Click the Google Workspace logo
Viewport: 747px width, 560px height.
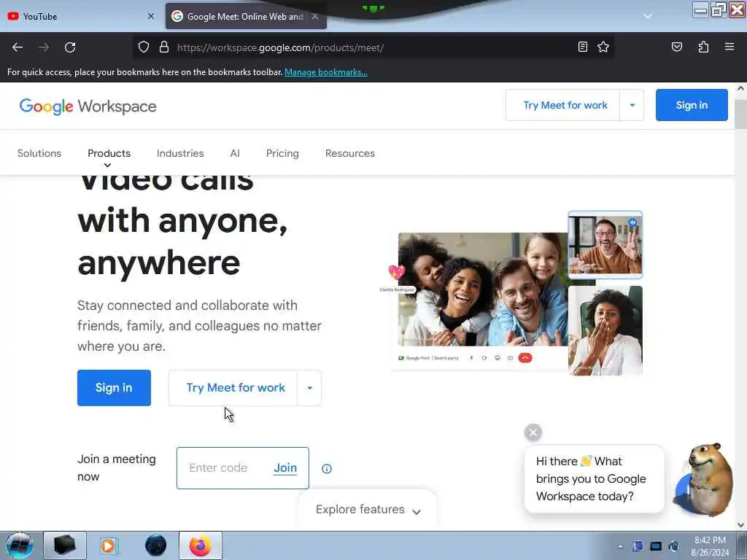click(x=88, y=106)
